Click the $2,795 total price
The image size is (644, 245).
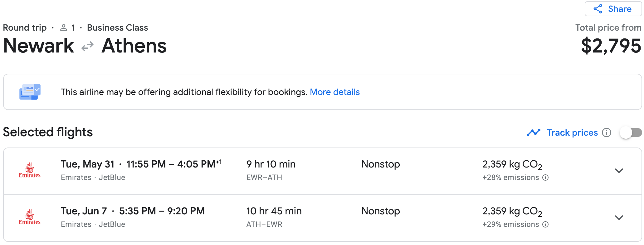click(x=611, y=46)
